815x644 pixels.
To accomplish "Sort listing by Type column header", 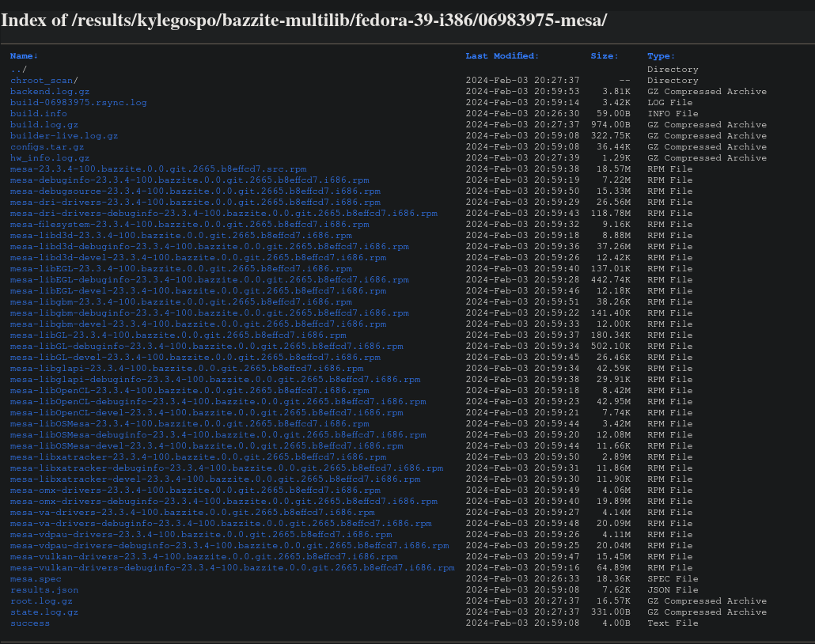I will [661, 56].
